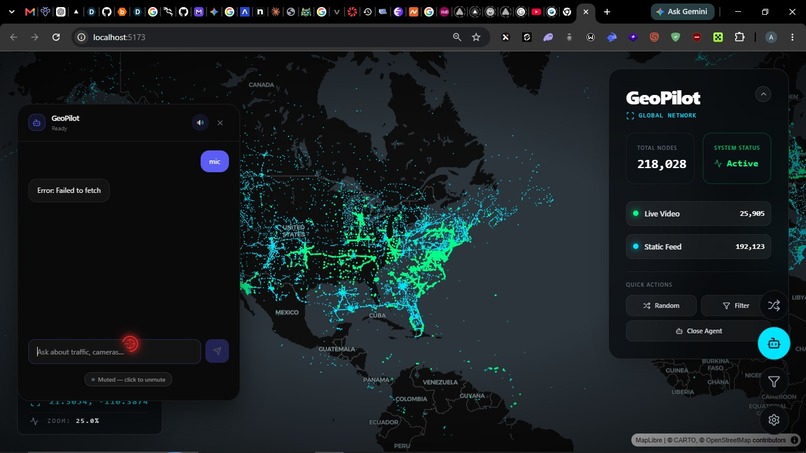Bookmark this page with the star icon
Viewport: 806px width, 453px height.
point(477,37)
